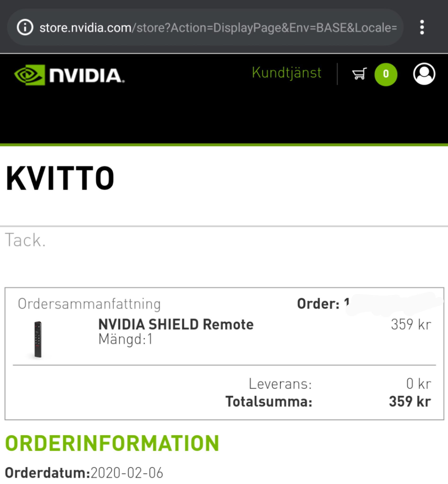Click the Ordersammanfattning label
The width and height of the screenshot is (448, 484).
coord(89,304)
